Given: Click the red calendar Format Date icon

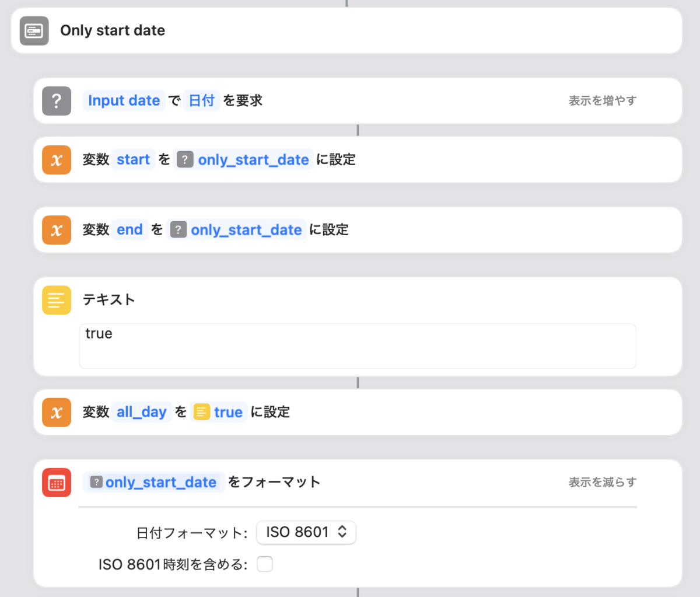Looking at the screenshot, I should point(55,483).
